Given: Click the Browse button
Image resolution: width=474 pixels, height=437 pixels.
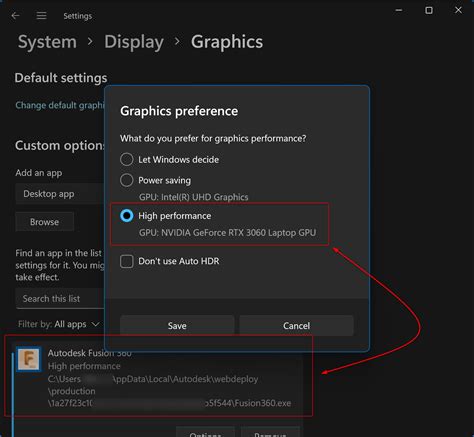Looking at the screenshot, I should point(44,222).
